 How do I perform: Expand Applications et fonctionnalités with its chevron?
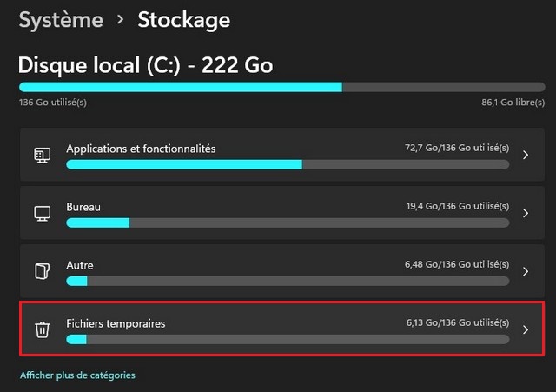click(x=526, y=155)
